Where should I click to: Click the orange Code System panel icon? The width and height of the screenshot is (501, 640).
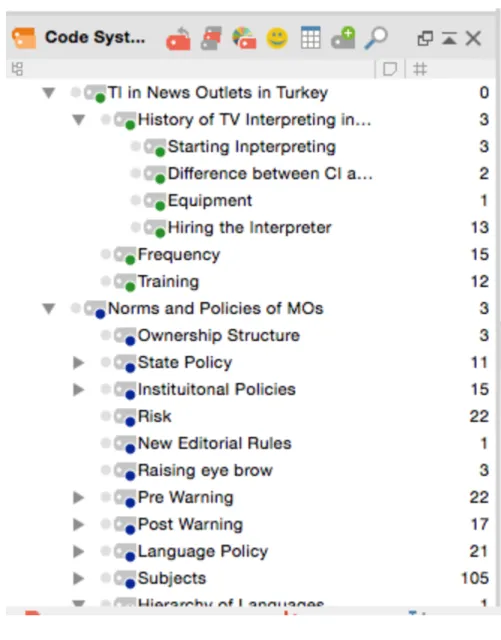pyautogui.click(x=24, y=38)
